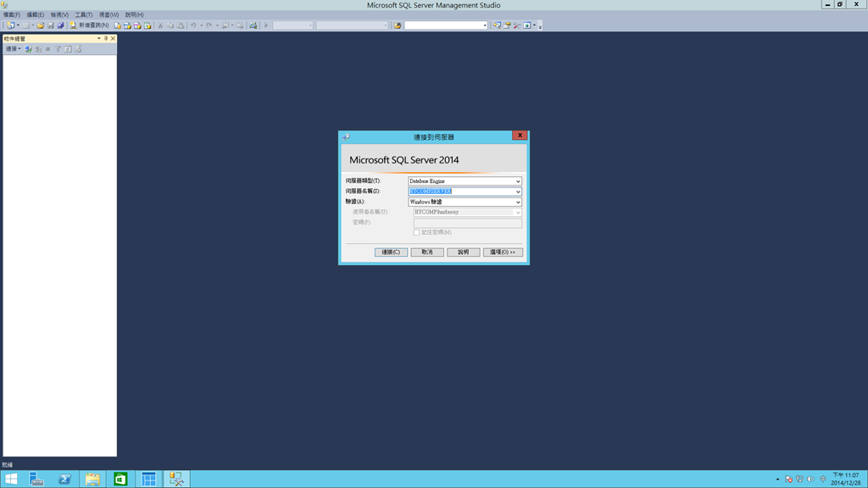Click the Toolbox wrench icon in toolbar
Viewport: 868px width, 488px height.
coord(516,25)
